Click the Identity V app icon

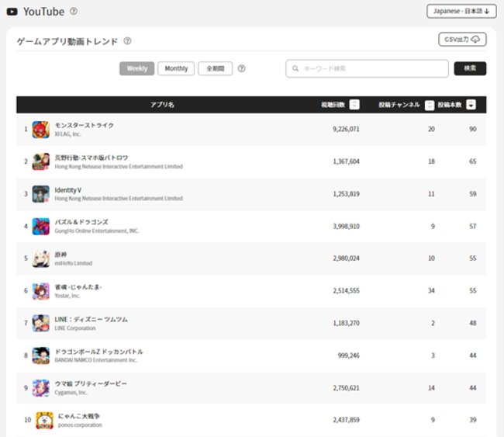(41, 194)
